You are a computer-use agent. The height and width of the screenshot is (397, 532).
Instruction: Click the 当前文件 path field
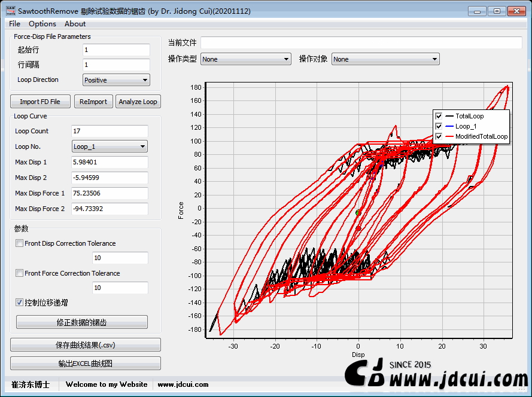coord(361,42)
